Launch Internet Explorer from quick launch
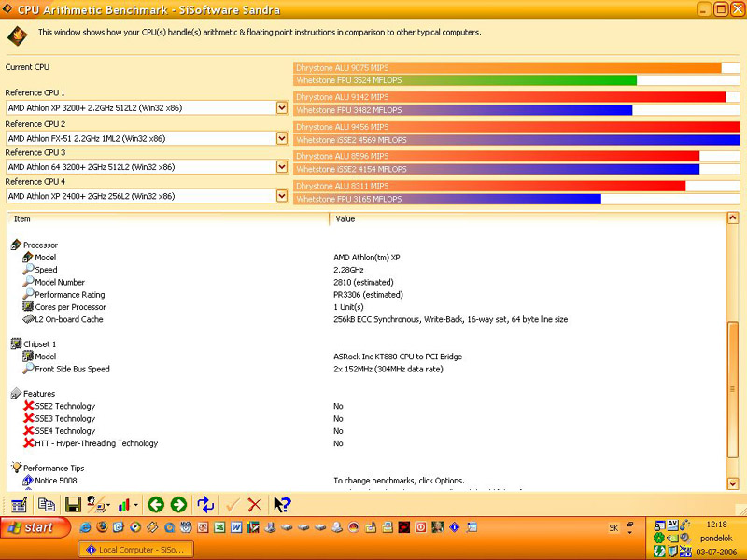 pyautogui.click(x=85, y=527)
